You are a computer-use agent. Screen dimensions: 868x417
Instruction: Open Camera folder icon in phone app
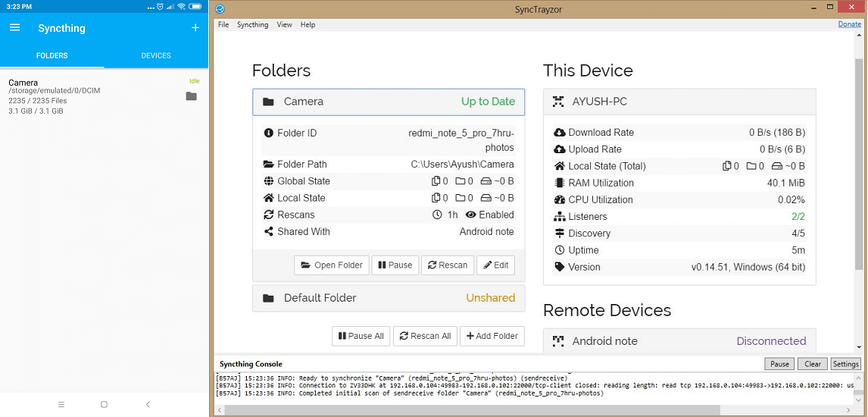point(192,96)
